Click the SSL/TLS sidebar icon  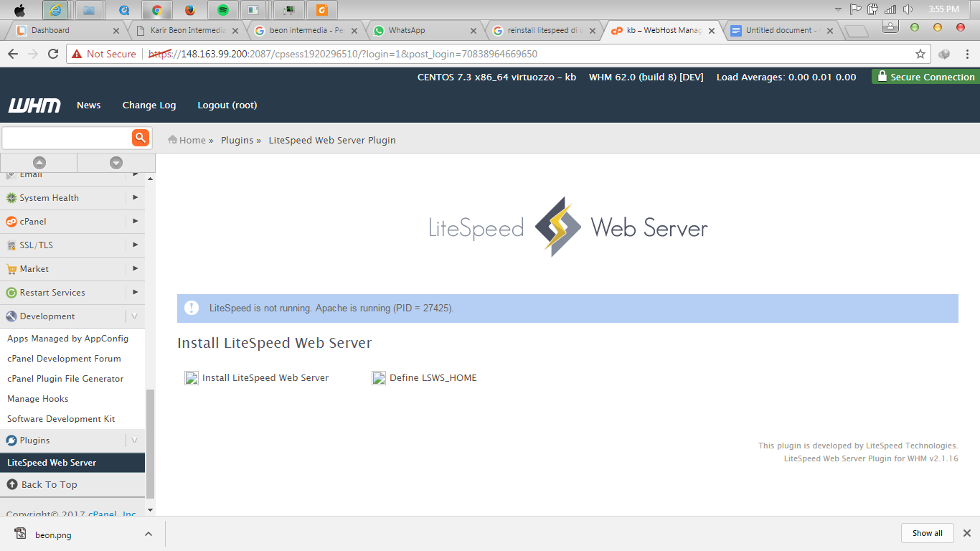(11, 245)
